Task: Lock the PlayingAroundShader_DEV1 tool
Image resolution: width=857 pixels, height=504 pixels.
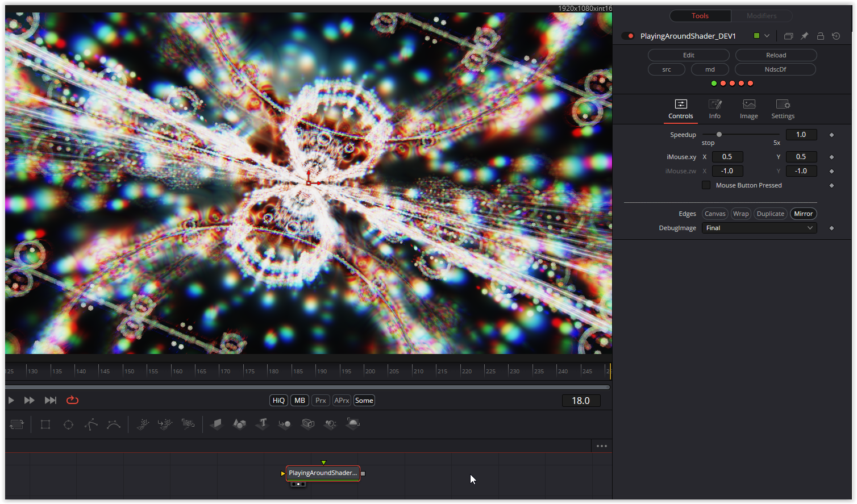Action: coord(820,36)
